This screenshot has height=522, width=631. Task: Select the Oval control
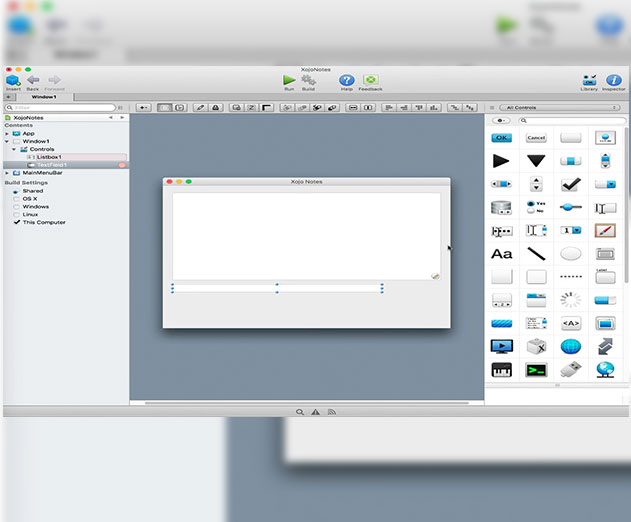[571, 254]
